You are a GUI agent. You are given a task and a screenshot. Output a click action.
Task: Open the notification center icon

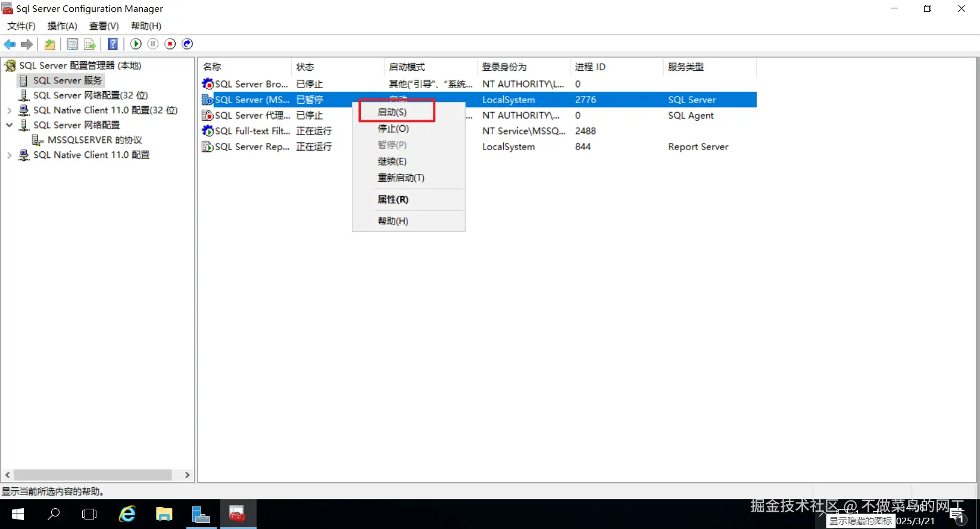[x=957, y=516]
